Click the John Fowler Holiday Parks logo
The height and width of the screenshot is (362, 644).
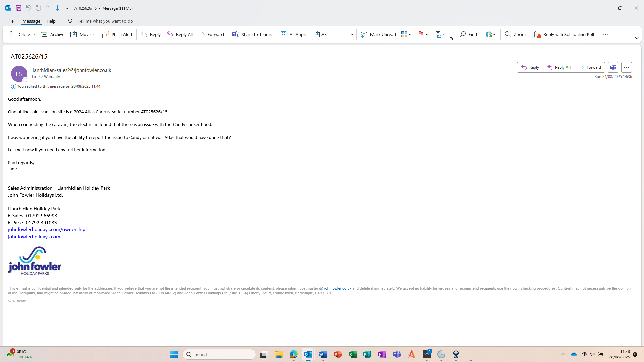point(35,261)
